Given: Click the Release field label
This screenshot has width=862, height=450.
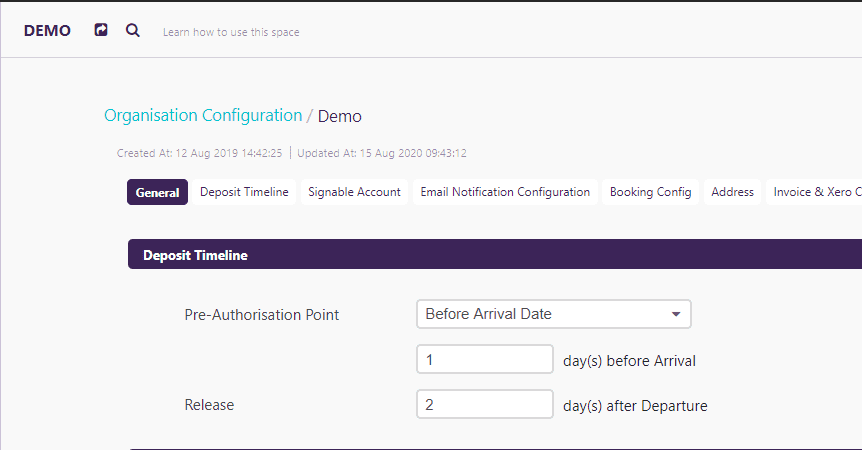Looking at the screenshot, I should 209,405.
